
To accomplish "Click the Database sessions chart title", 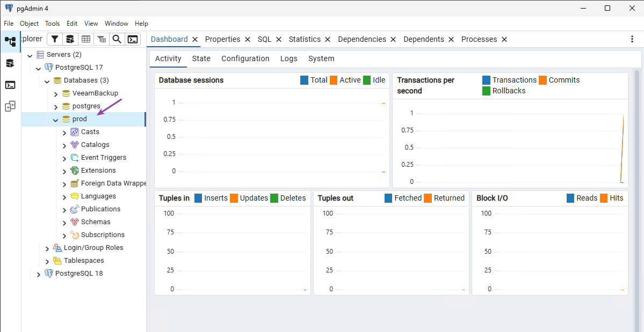I will 191,80.
